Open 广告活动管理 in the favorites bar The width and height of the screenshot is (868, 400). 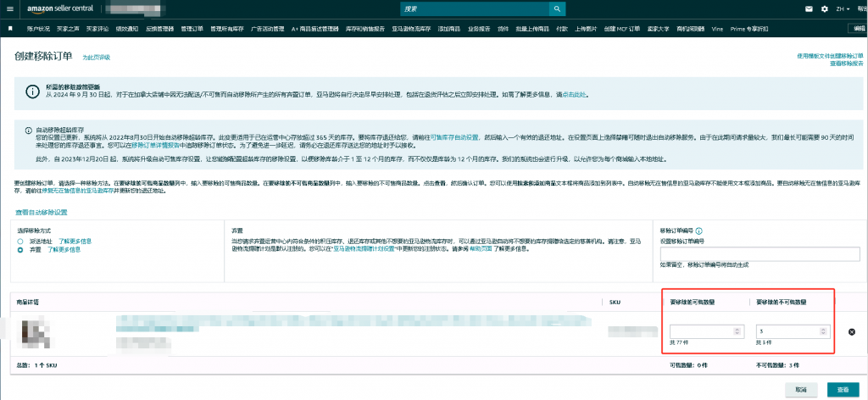(267, 29)
